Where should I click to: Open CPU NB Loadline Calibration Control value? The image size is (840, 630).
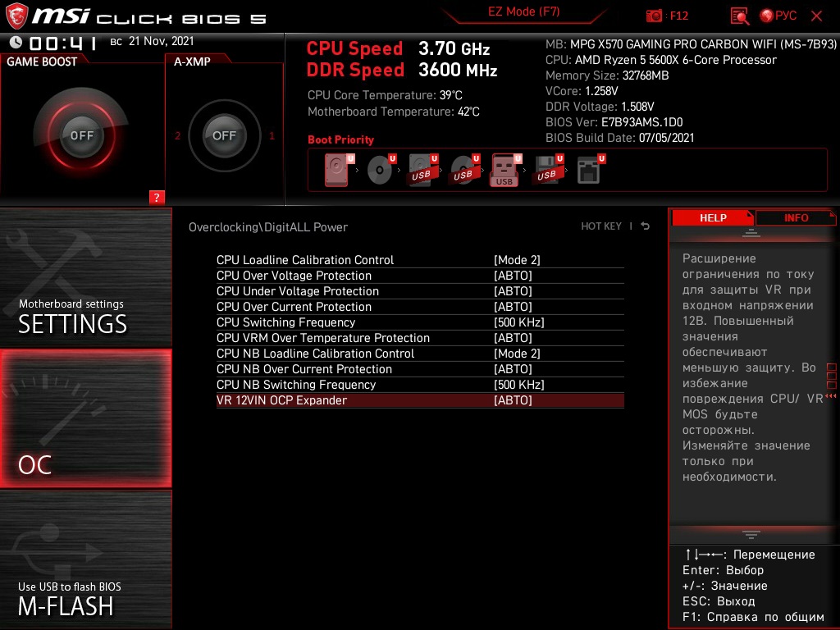pyautogui.click(x=517, y=353)
